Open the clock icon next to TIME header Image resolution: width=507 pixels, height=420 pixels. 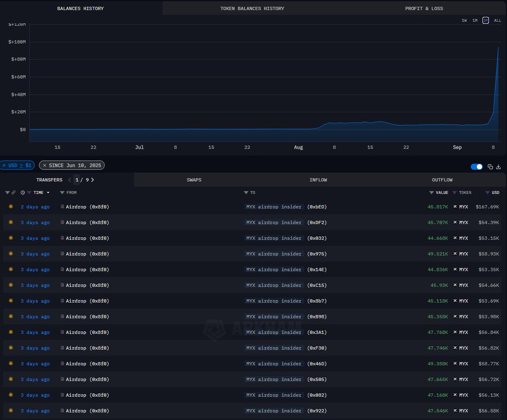pyautogui.click(x=23, y=193)
